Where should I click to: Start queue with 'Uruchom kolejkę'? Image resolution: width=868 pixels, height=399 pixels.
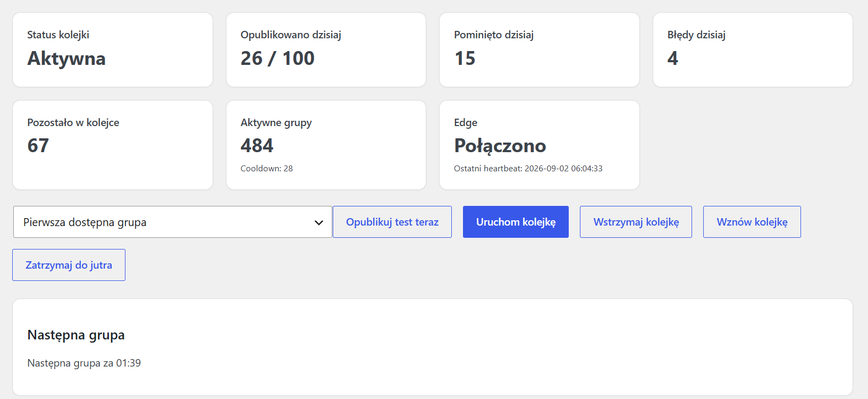[516, 222]
